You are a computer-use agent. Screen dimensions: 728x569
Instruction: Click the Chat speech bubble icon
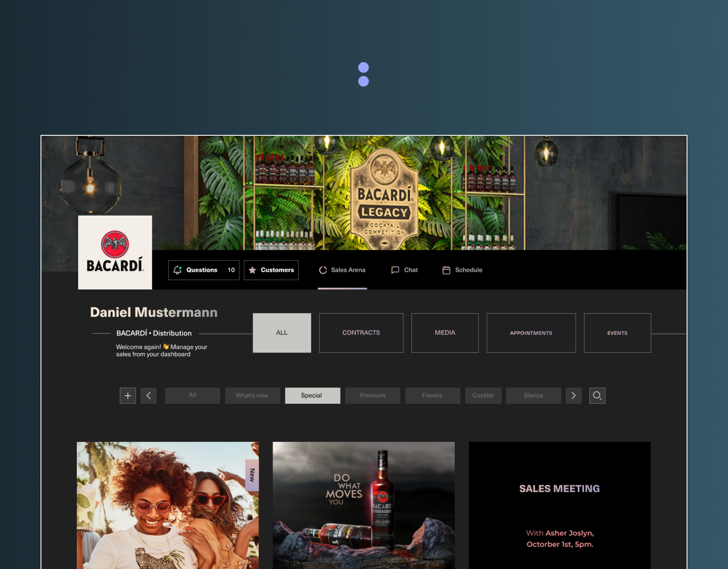(395, 270)
